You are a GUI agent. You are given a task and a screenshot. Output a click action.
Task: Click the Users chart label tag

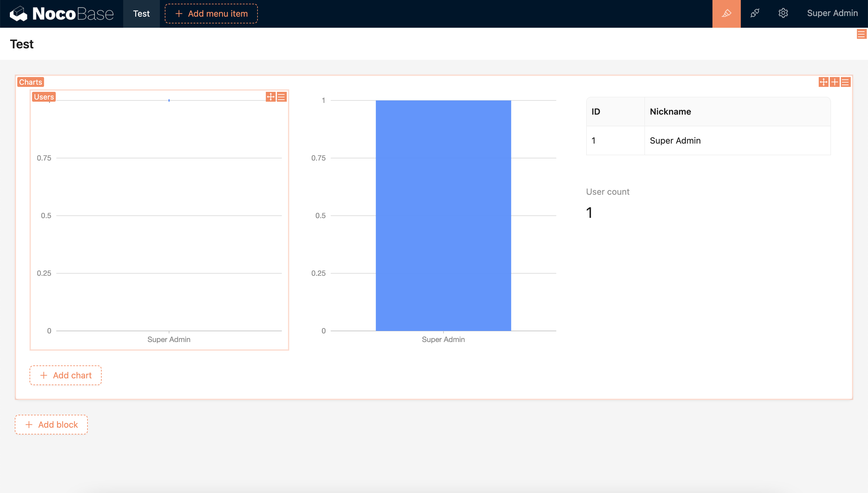[x=44, y=97]
